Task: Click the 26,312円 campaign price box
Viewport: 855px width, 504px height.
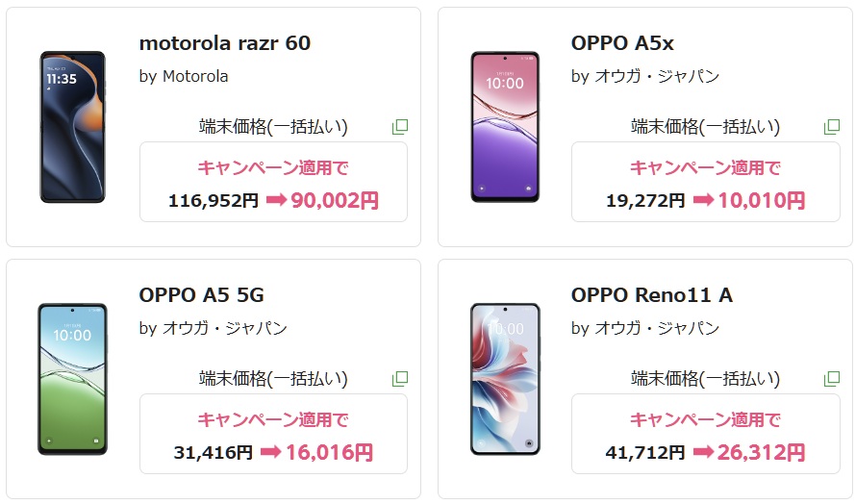Action: pyautogui.click(x=705, y=434)
